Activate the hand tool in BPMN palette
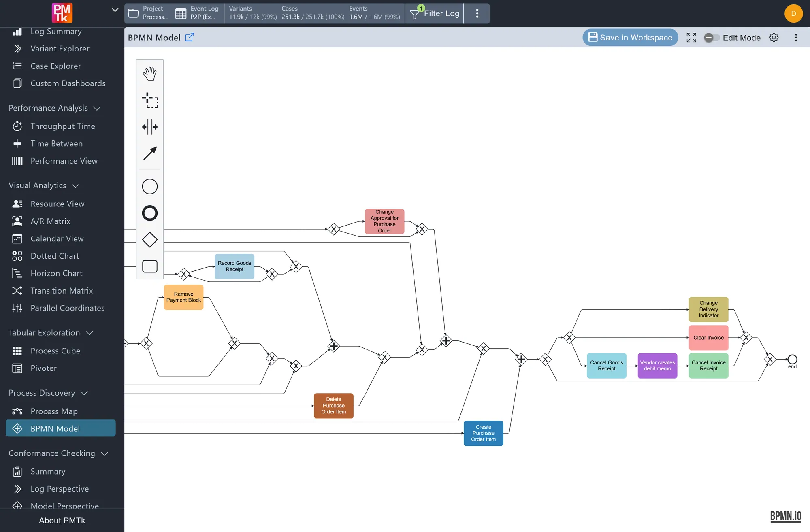Image resolution: width=810 pixels, height=532 pixels. tap(150, 73)
